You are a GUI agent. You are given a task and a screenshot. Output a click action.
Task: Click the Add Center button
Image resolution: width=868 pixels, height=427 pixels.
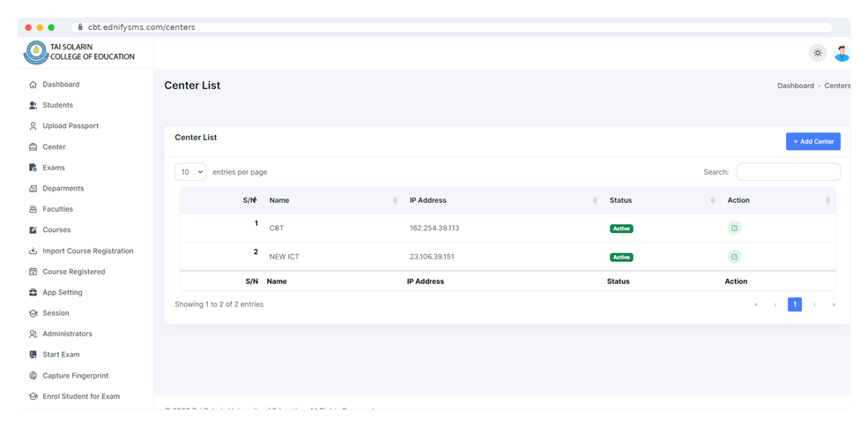pyautogui.click(x=813, y=141)
